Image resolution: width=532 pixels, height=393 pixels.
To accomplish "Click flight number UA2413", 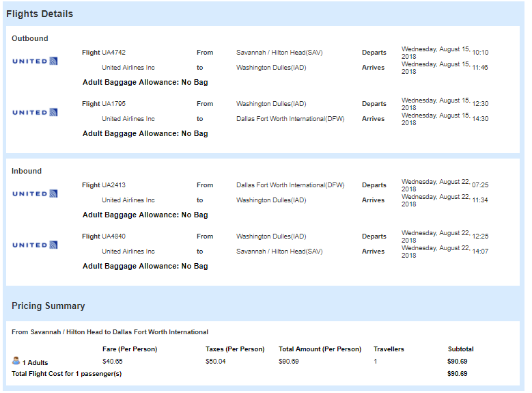I will (113, 185).
